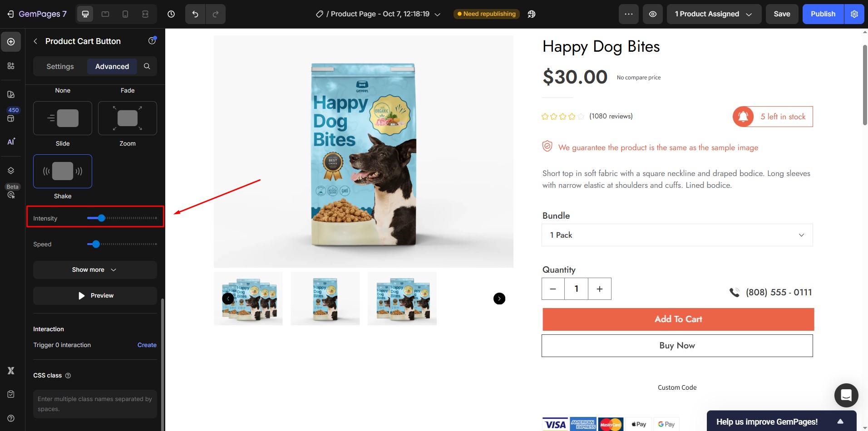
Task: Click the Publish button
Action: pyautogui.click(x=823, y=14)
